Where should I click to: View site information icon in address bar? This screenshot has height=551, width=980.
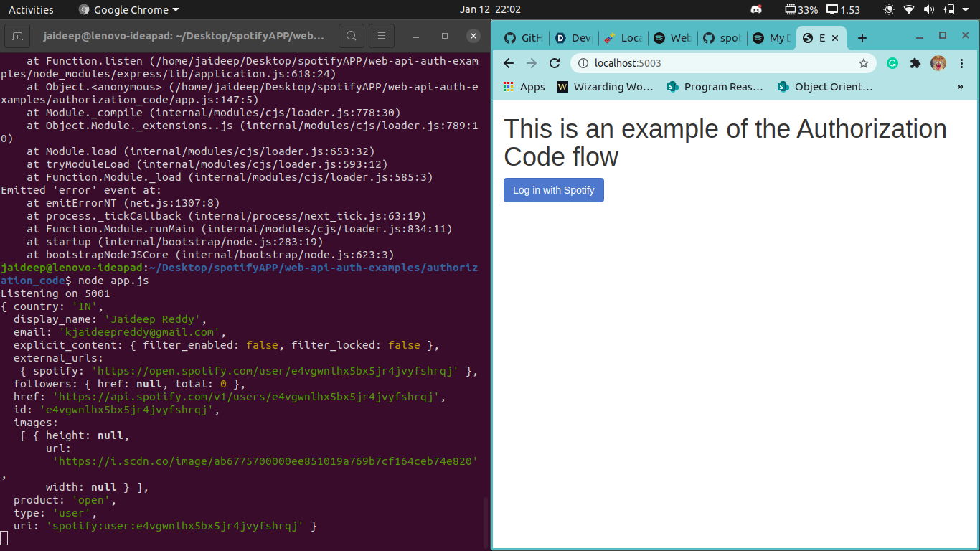coord(583,63)
